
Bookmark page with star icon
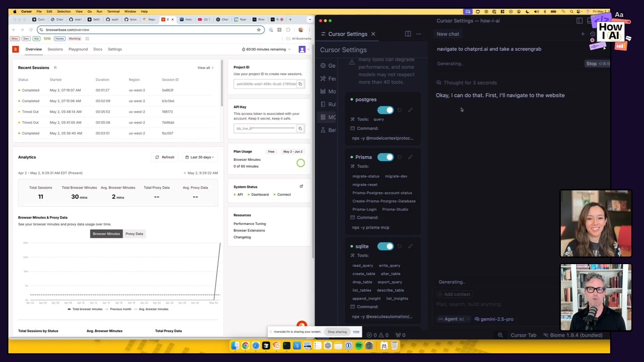click(x=259, y=30)
